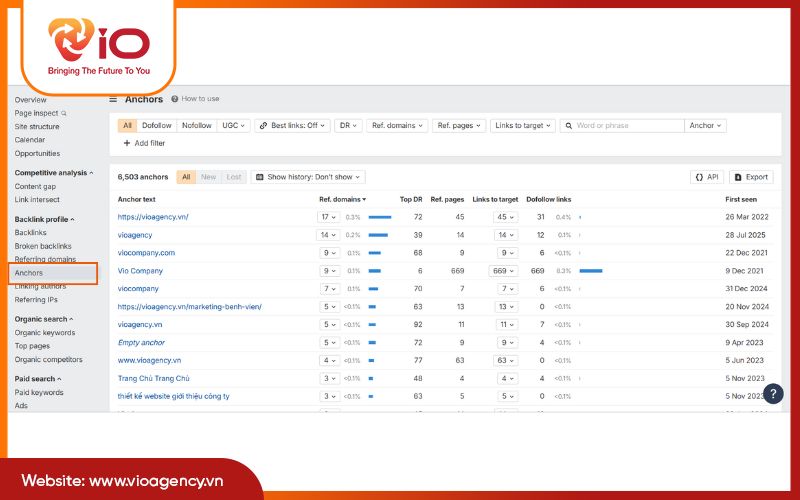Click the https://vioagency.vn/ anchor link
The height and width of the screenshot is (500, 800).
(x=153, y=217)
